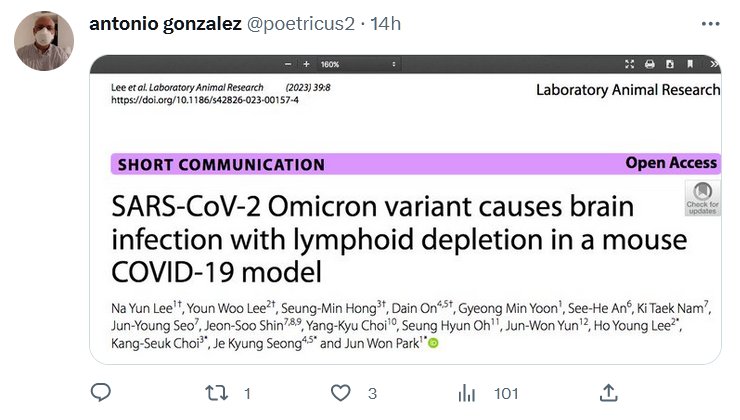Open the tweet's more options menu
The height and width of the screenshot is (420, 740).
coord(708,23)
